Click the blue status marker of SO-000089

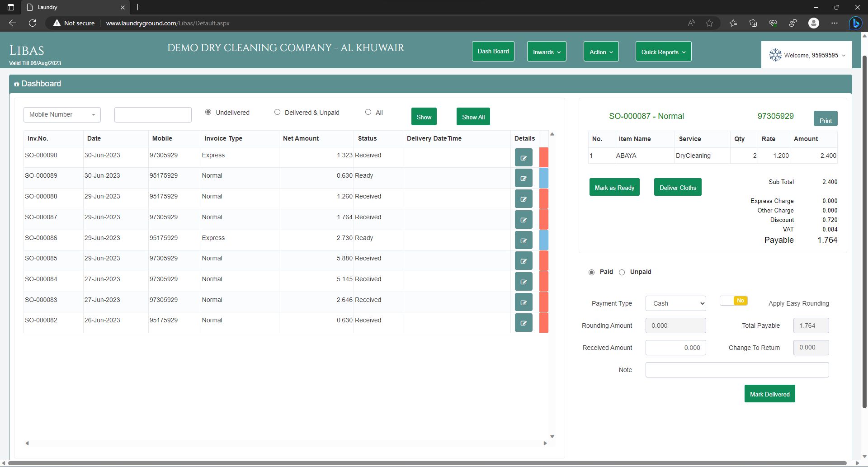(544, 178)
